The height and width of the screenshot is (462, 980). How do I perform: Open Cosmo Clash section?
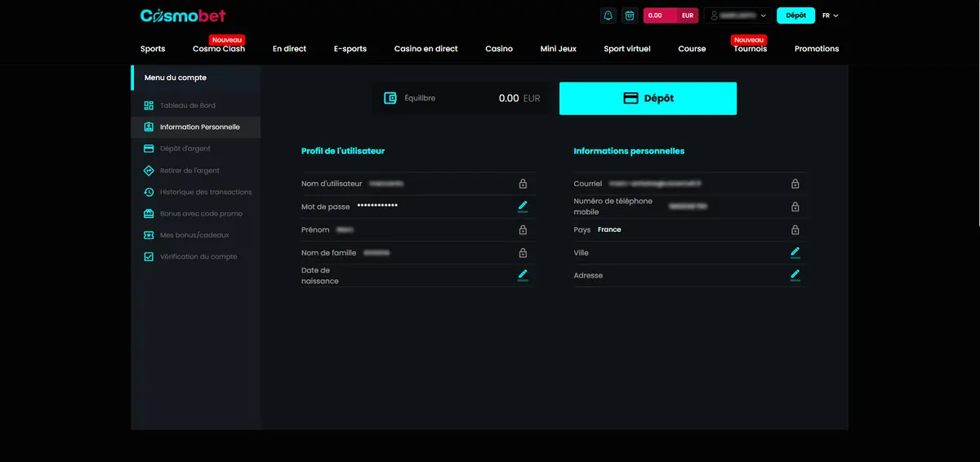coord(219,49)
